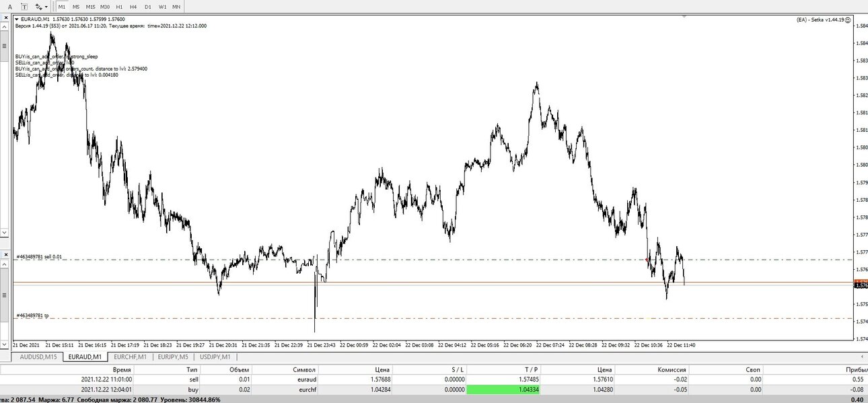Image resolution: width=868 pixels, height=403 pixels.
Task: Switch chart to M1 timeframe
Action: point(62,6)
